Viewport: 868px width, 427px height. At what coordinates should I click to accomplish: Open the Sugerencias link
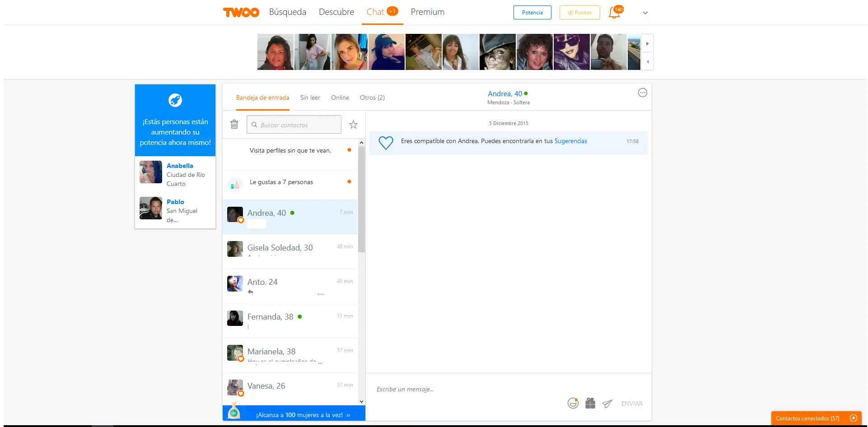571,141
